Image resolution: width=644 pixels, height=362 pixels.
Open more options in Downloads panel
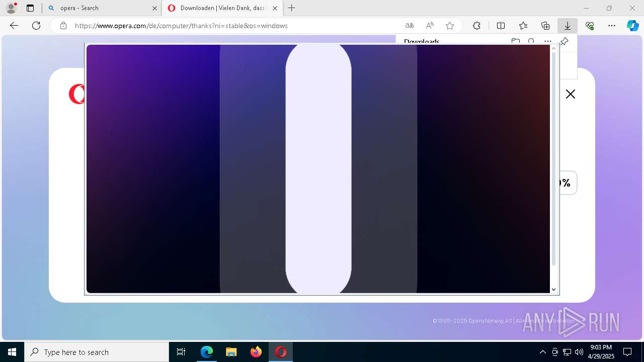(547, 41)
